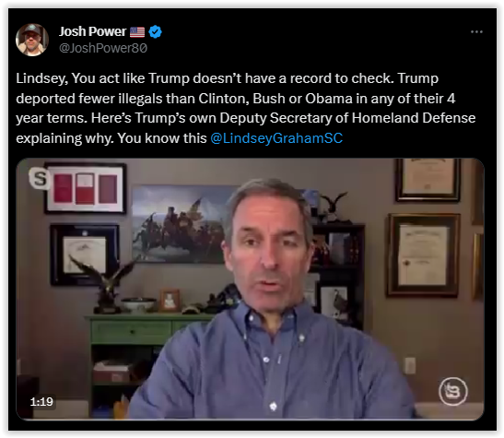
Task: Click the Blaze logo watermark on the video
Action: (x=453, y=391)
